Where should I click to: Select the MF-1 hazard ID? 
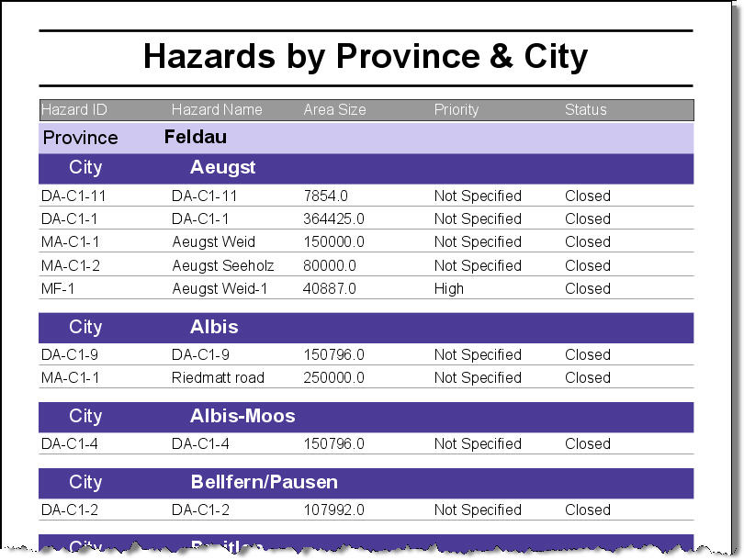[x=56, y=288]
